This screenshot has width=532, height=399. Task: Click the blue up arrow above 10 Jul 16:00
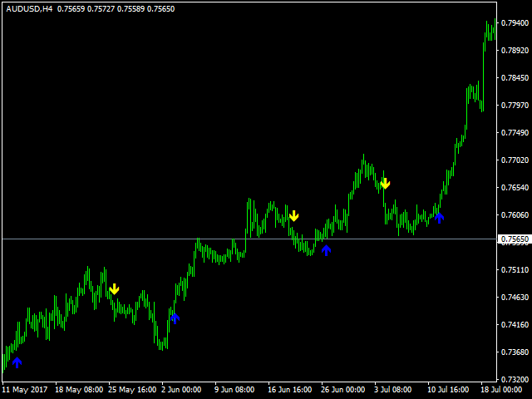pos(439,218)
